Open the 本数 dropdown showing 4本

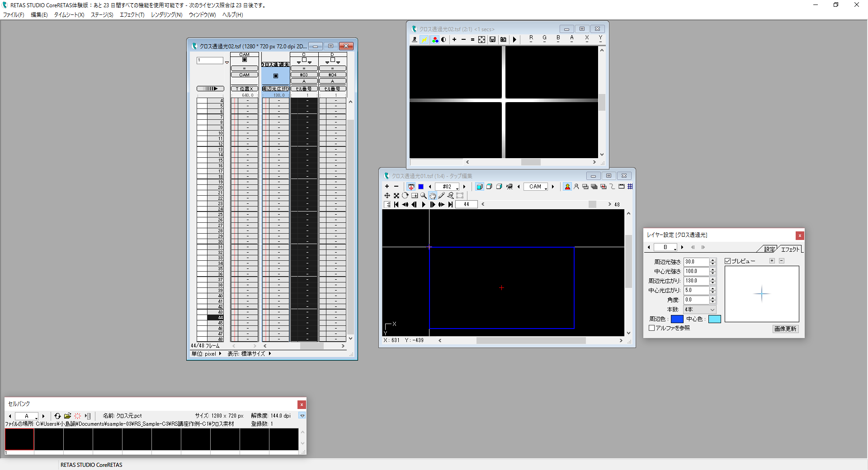tap(700, 310)
